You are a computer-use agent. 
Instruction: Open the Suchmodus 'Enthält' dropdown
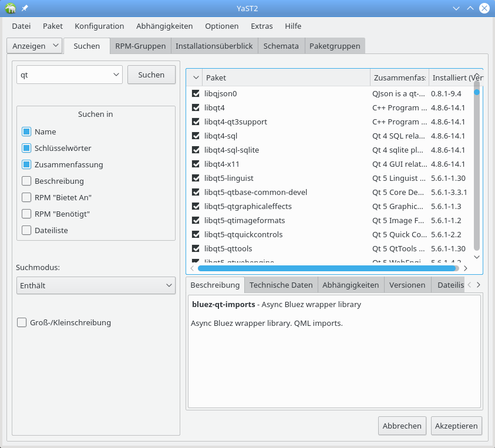point(96,285)
